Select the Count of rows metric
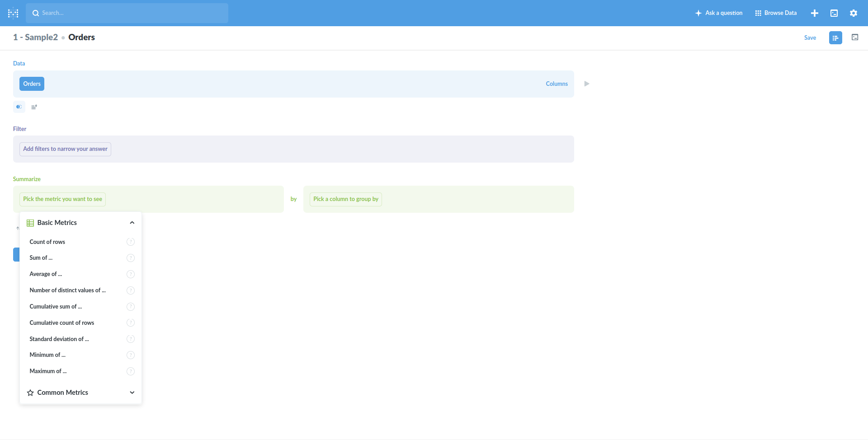Viewport: 868px width, 440px height. click(47, 242)
